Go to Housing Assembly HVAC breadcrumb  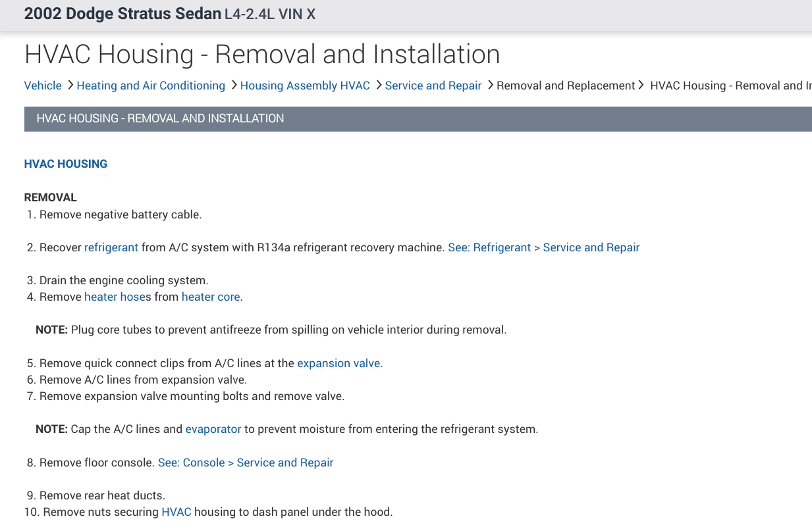(x=305, y=86)
